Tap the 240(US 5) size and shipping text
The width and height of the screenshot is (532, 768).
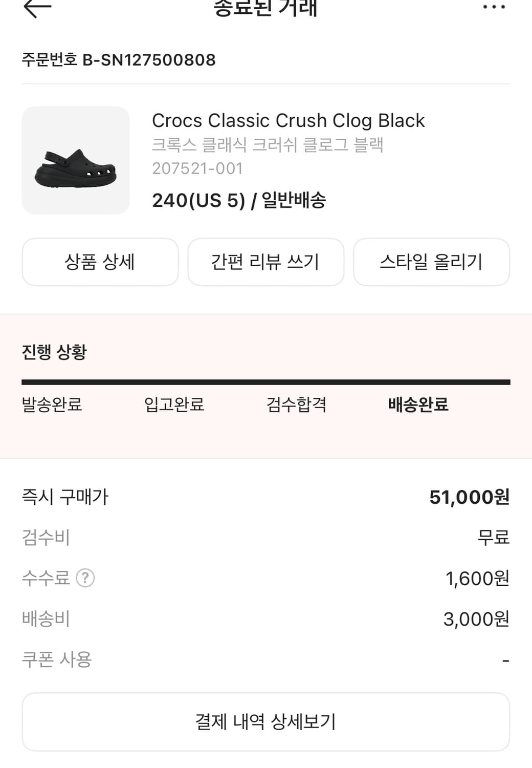(239, 200)
